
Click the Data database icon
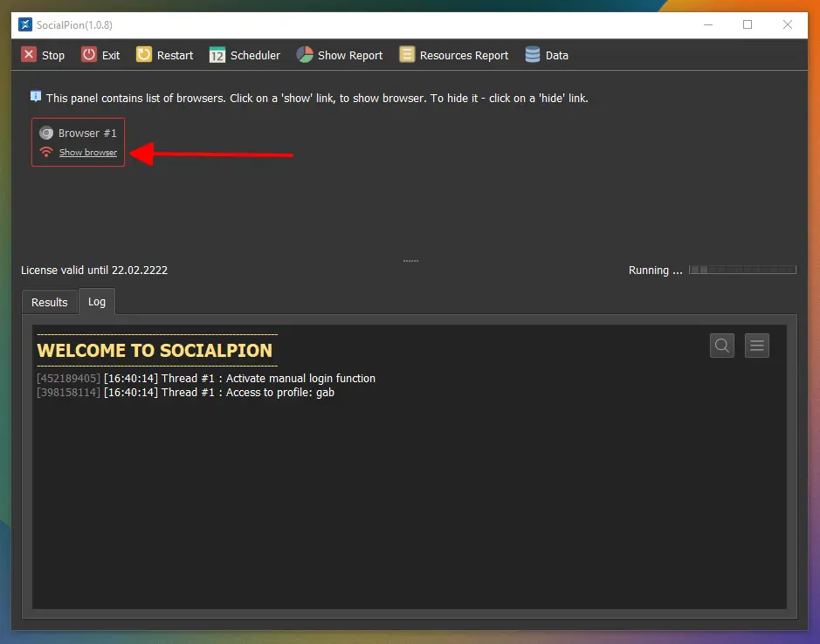pyautogui.click(x=533, y=54)
